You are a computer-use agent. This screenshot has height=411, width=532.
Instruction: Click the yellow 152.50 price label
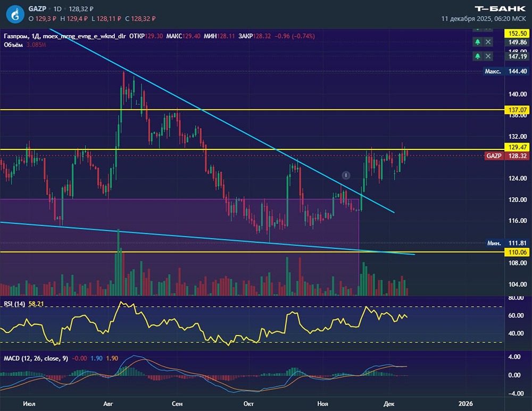coord(517,33)
